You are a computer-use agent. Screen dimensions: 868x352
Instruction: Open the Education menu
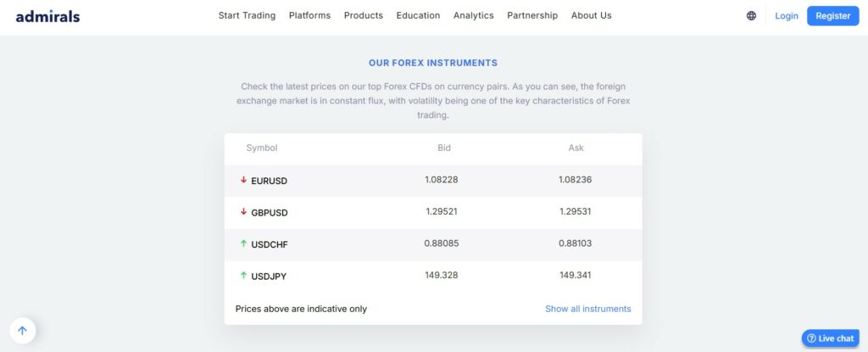pos(418,15)
